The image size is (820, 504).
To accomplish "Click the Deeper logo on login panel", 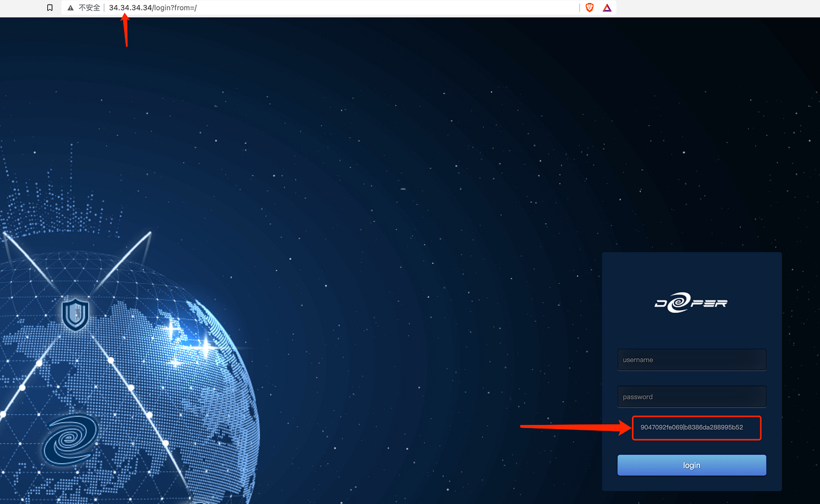I will [x=691, y=303].
